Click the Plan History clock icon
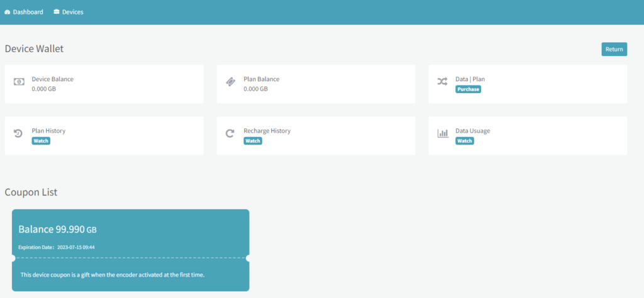 (19, 133)
